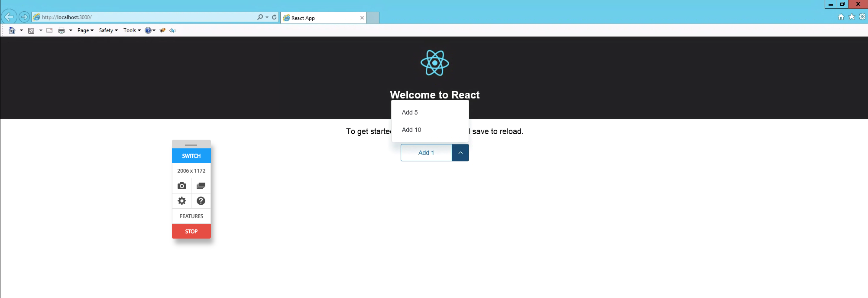The width and height of the screenshot is (868, 298).
Task: Expand the Home button dropdown arrow
Action: (21, 30)
